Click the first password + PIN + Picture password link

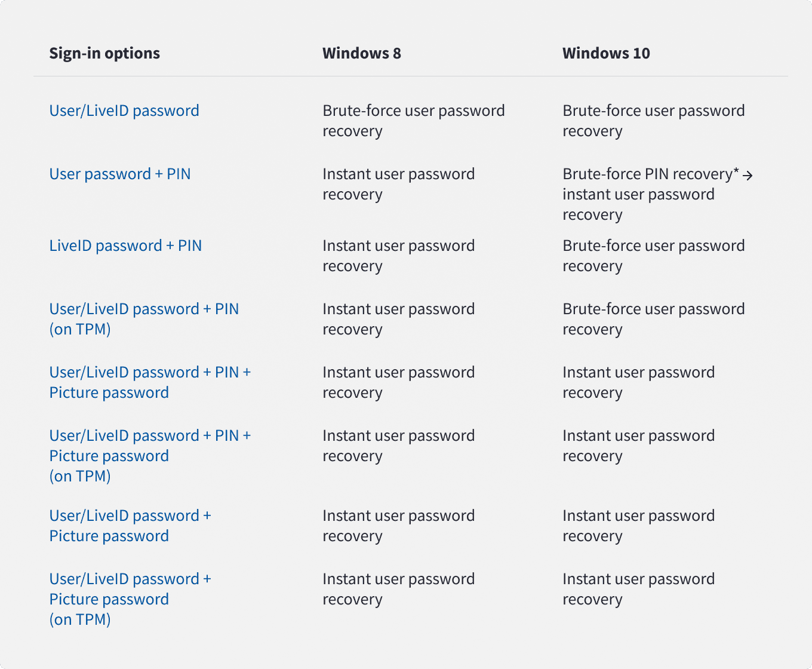click(x=150, y=382)
